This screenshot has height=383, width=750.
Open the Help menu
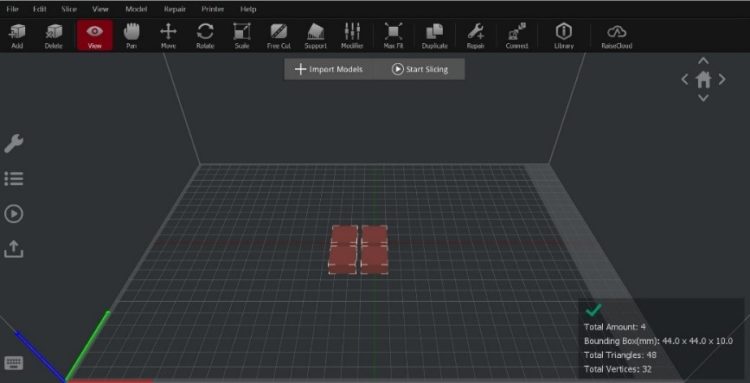248,9
